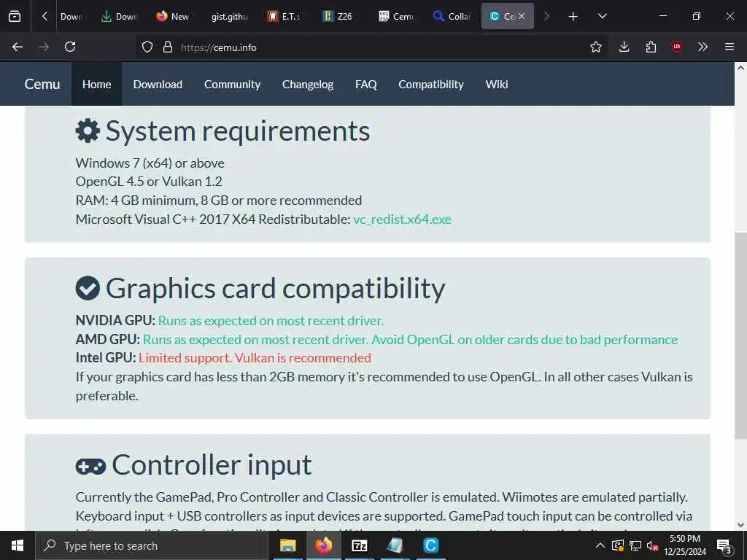Click the RAM 4 GB minimum line

pyautogui.click(x=219, y=201)
